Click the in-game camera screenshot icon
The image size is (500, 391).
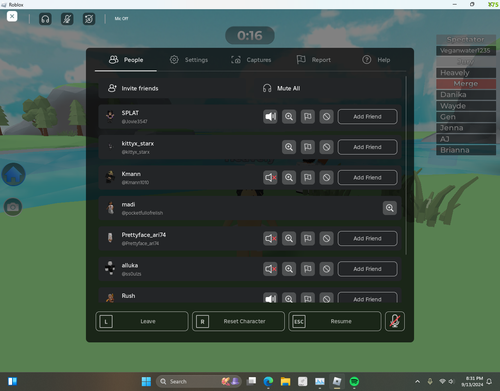point(13,207)
